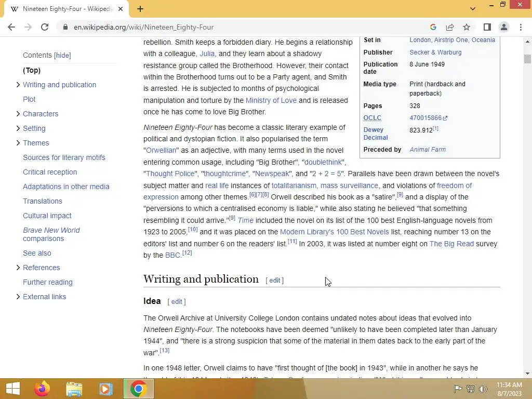Go to Critical reception section

point(50,172)
